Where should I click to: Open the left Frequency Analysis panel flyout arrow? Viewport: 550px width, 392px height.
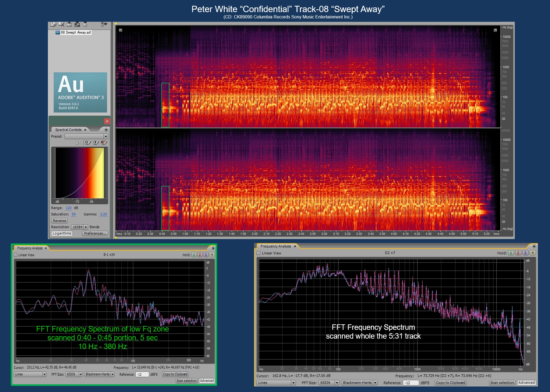tap(213, 248)
